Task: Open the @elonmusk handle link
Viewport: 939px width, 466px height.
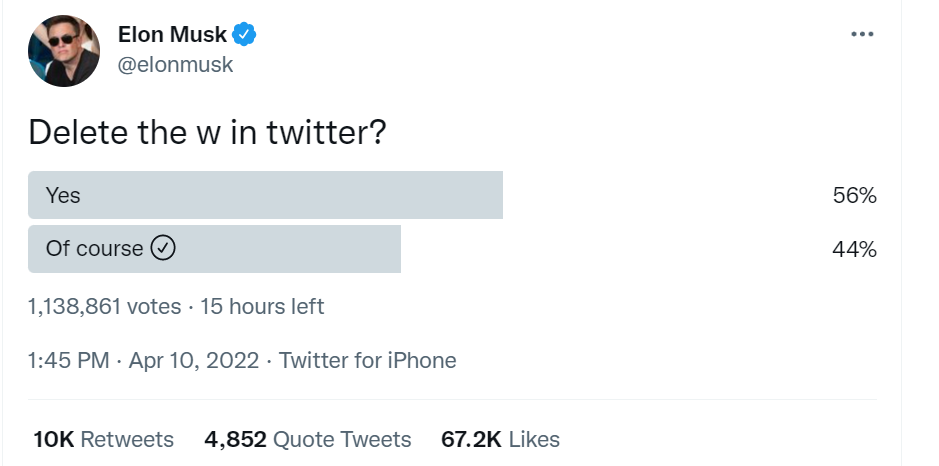Action: point(175,64)
